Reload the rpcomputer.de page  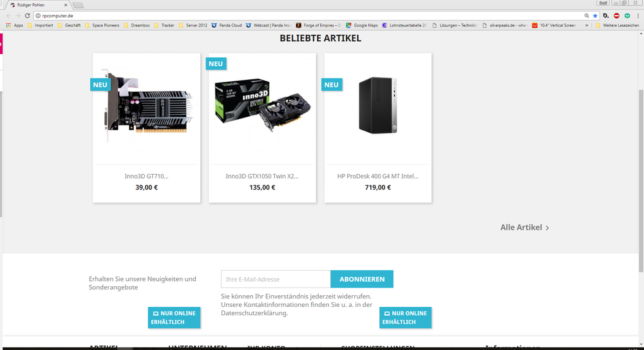click(x=27, y=15)
